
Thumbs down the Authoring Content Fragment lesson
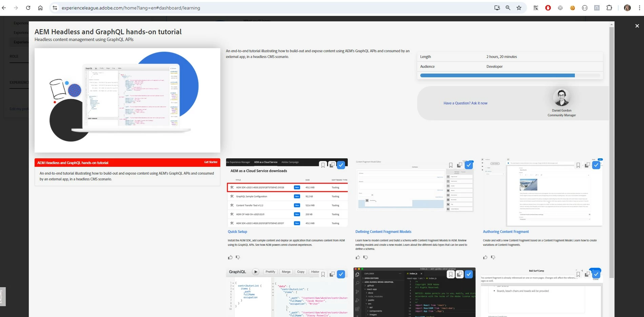coord(493,257)
